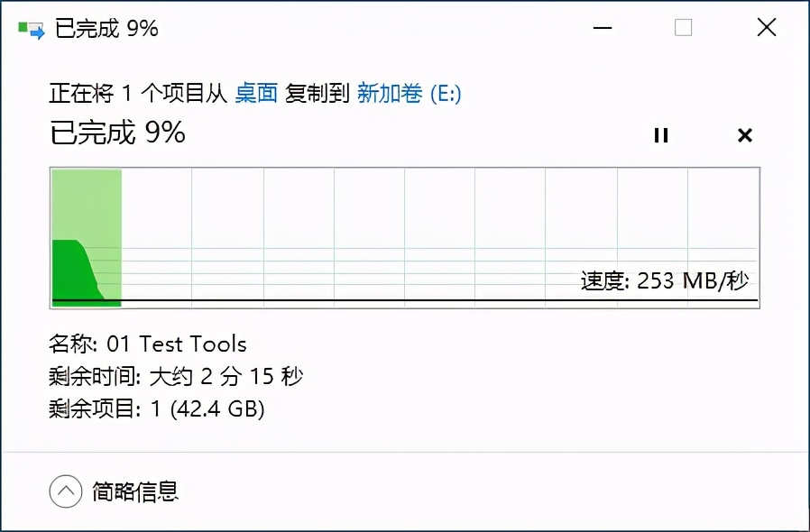Click the maximize icon in title bar

(x=683, y=28)
